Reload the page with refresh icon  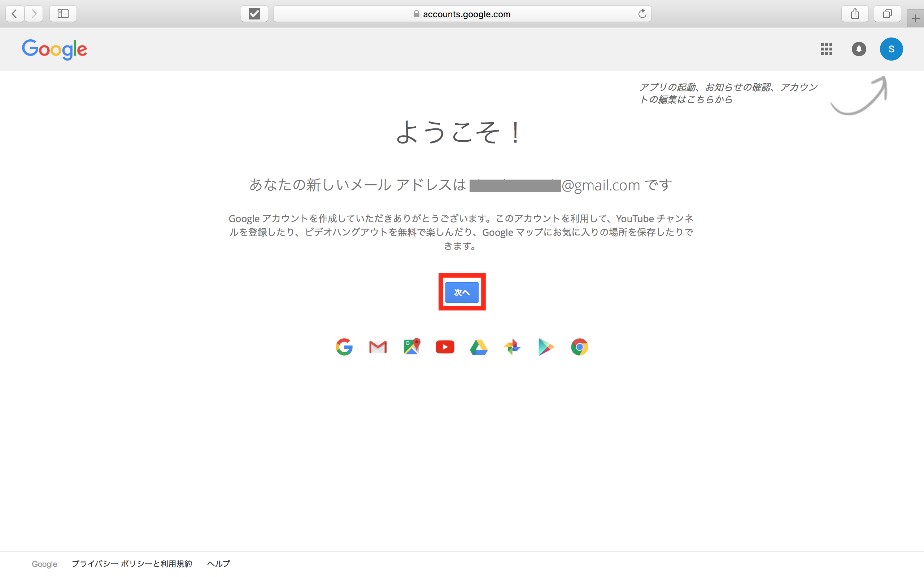(642, 14)
